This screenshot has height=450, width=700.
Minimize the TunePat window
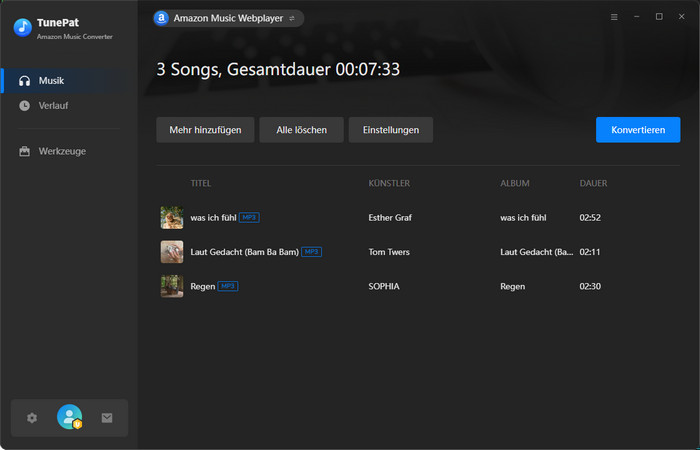click(637, 17)
